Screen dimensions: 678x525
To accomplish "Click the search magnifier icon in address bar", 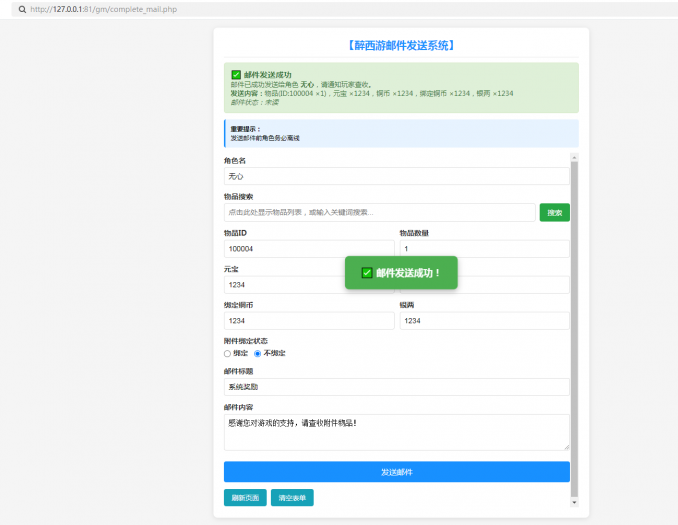I will [22, 9].
